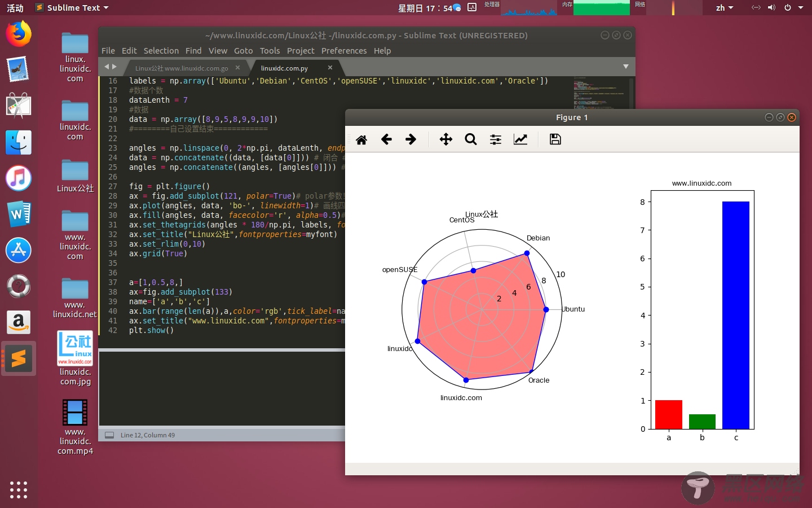Click the panel switcher icon in Sublime status bar
Screen dimensions: 812x508
pyautogui.click(x=109, y=435)
